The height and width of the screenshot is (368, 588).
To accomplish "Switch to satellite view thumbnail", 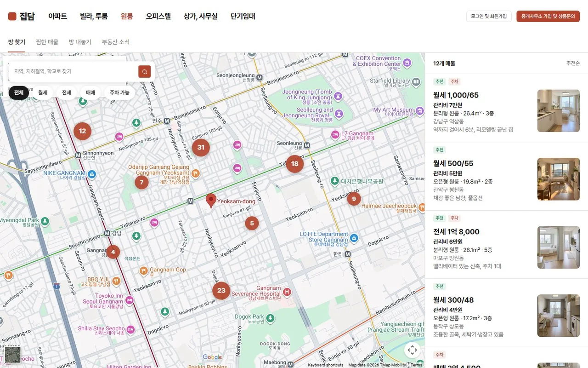I will point(12,355).
